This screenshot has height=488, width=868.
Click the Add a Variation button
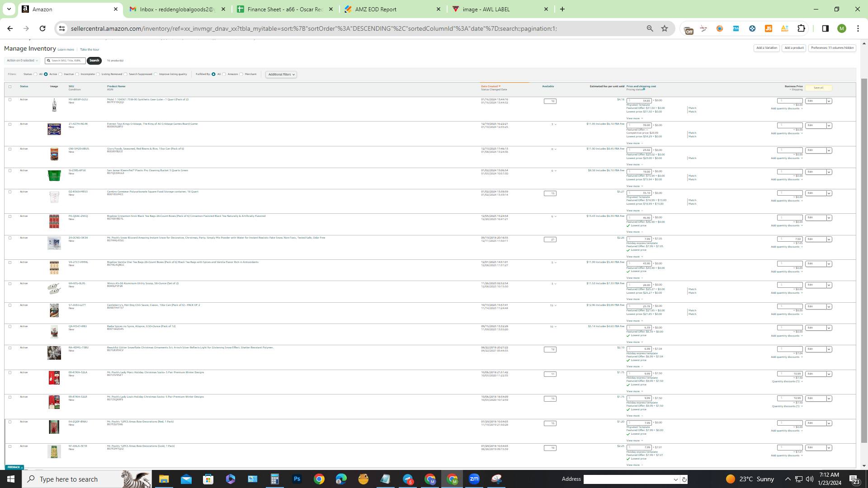click(767, 48)
